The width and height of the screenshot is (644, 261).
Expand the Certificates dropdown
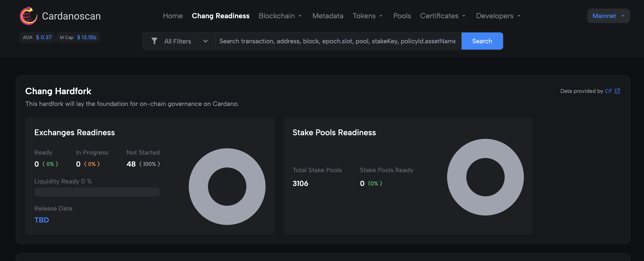443,16
